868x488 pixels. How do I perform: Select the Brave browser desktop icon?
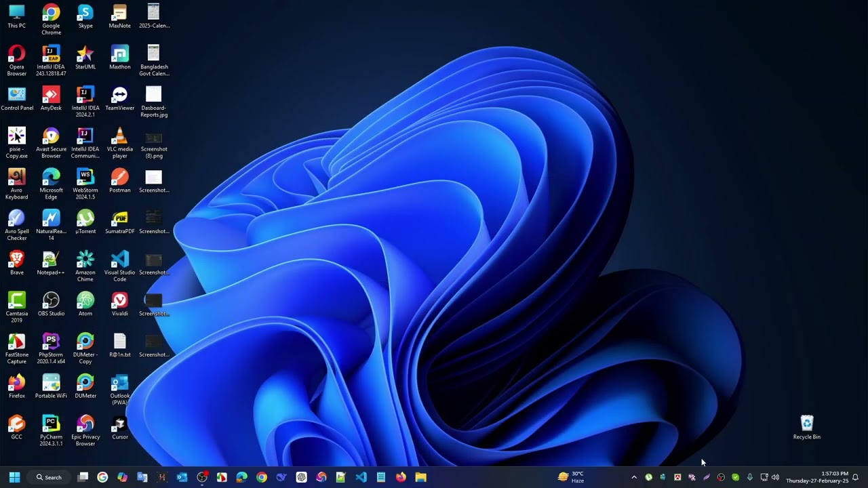17,263
